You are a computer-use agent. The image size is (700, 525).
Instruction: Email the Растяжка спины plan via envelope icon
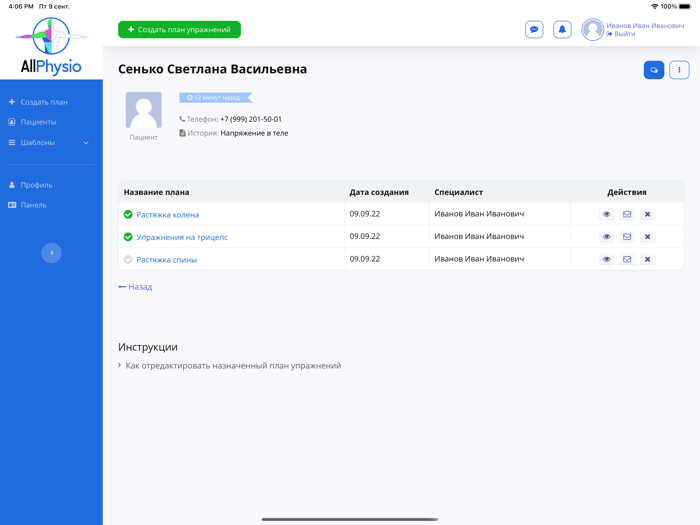point(627,259)
